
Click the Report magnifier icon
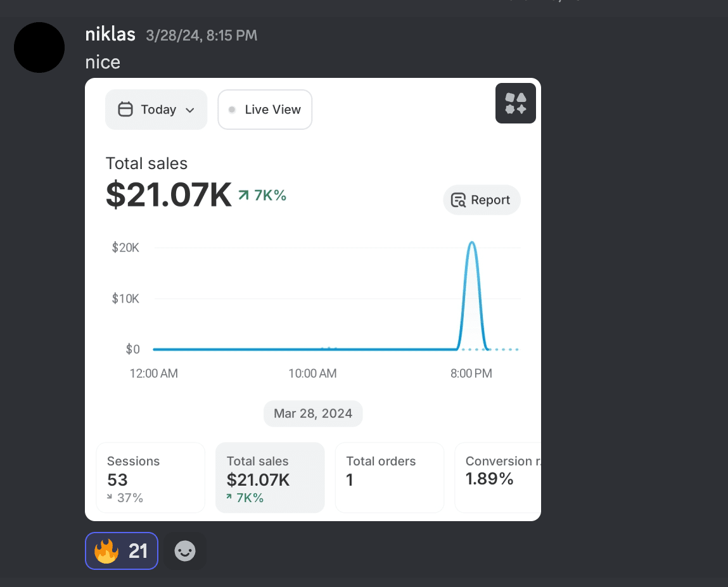click(x=458, y=200)
